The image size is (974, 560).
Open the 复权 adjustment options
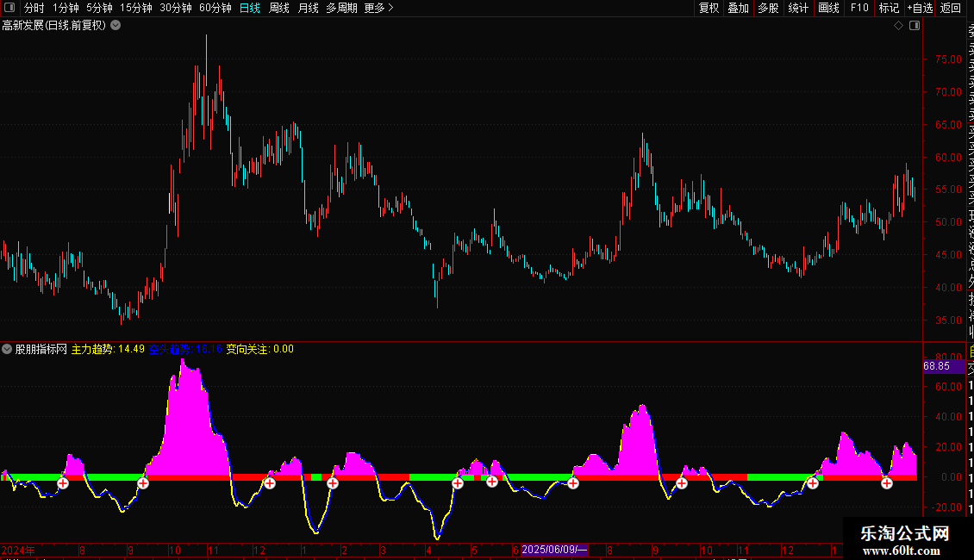709,8
